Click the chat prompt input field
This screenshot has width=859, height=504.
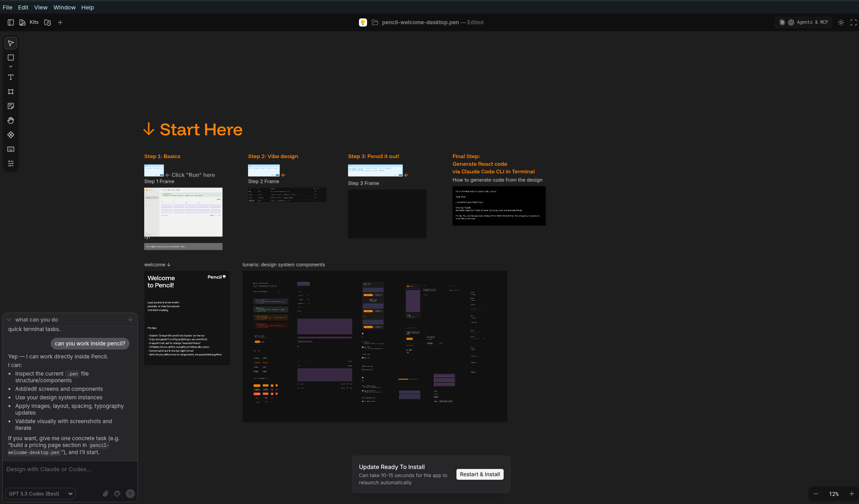pyautogui.click(x=70, y=469)
